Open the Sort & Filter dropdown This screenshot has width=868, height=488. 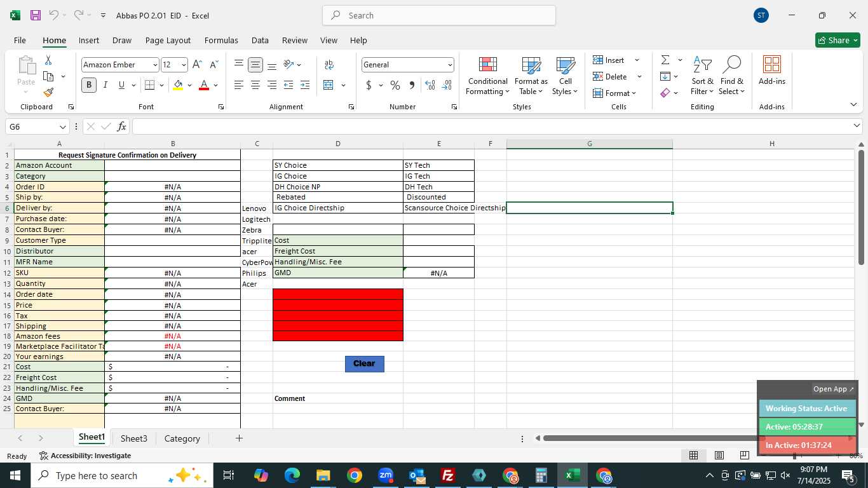(702, 76)
